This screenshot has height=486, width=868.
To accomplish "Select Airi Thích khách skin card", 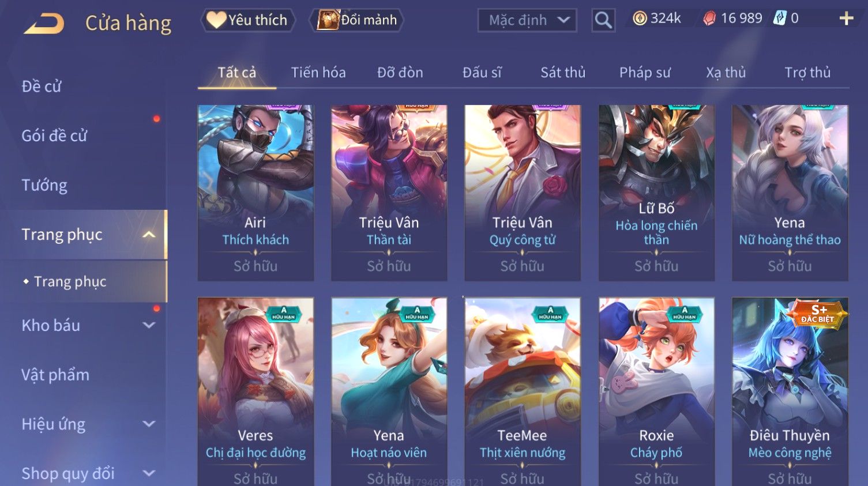I will point(255,193).
